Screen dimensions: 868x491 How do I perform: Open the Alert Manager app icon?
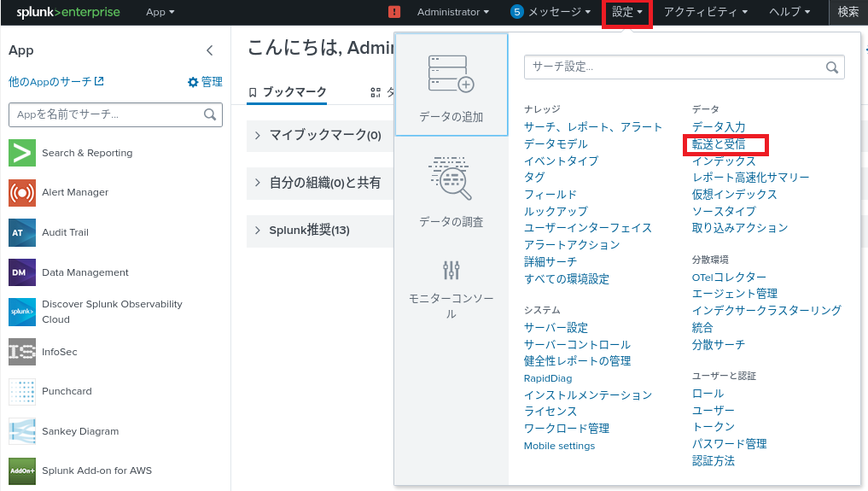pyautogui.click(x=21, y=192)
